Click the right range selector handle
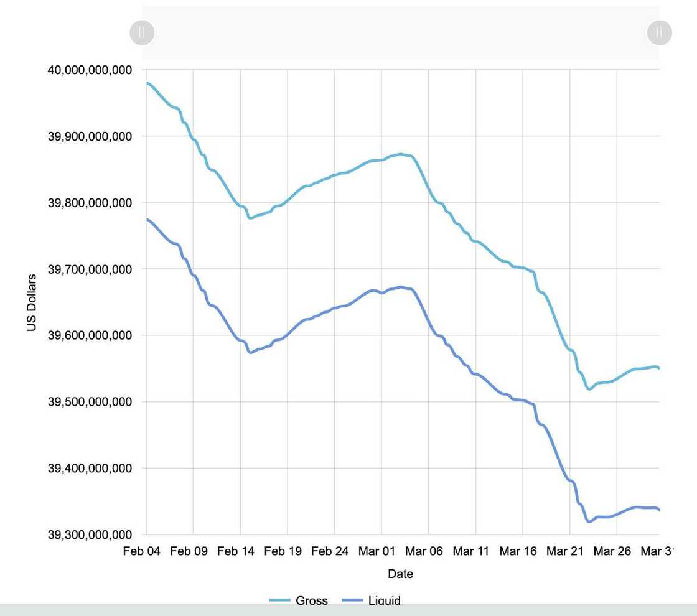 (659, 32)
